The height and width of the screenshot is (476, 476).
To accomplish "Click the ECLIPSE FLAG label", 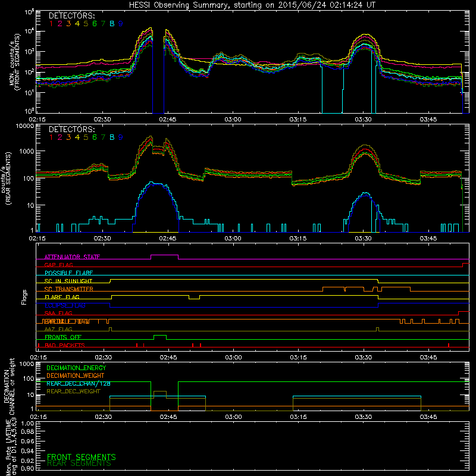I will (x=65, y=305).
